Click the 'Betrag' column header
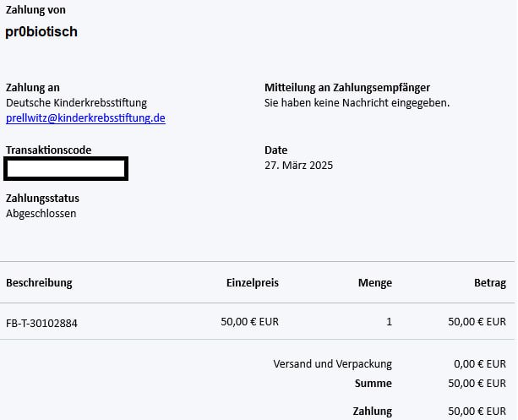This screenshot has width=518, height=420. pos(489,282)
